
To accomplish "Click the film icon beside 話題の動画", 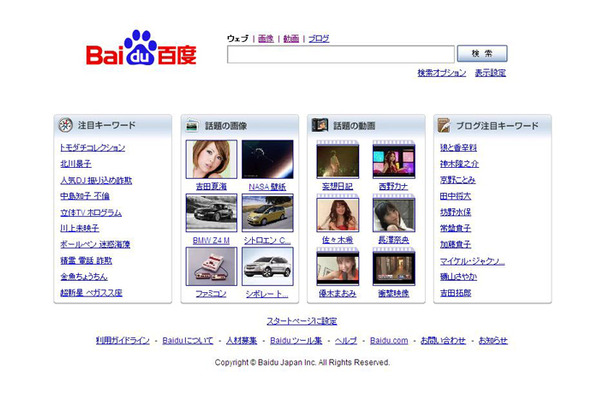I will click(320, 125).
